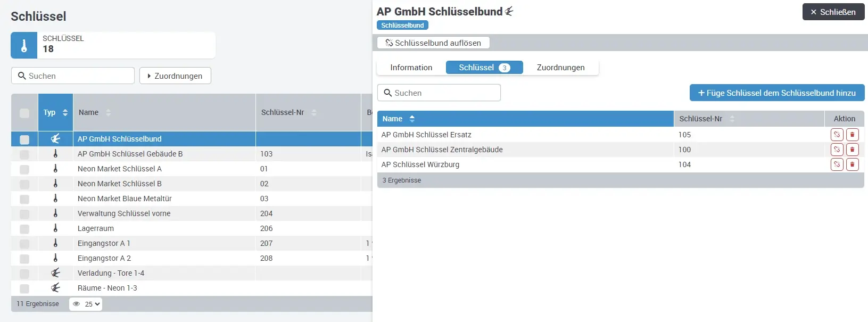
Task: Expand the Zuordnungen filter button
Action: (x=175, y=76)
